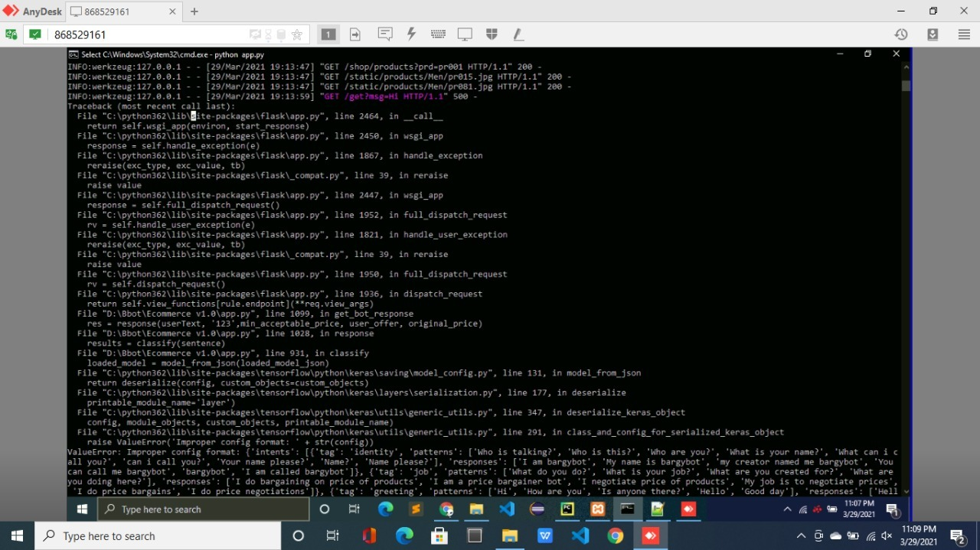
Task: Open WPS Office on local taskbar
Action: click(x=545, y=536)
